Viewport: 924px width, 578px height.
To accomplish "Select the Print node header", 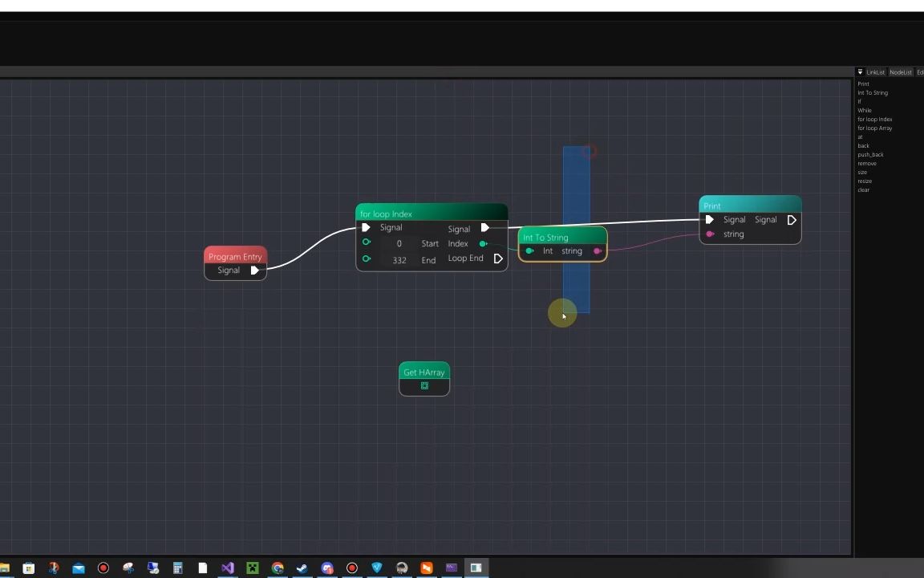I will [x=750, y=205].
